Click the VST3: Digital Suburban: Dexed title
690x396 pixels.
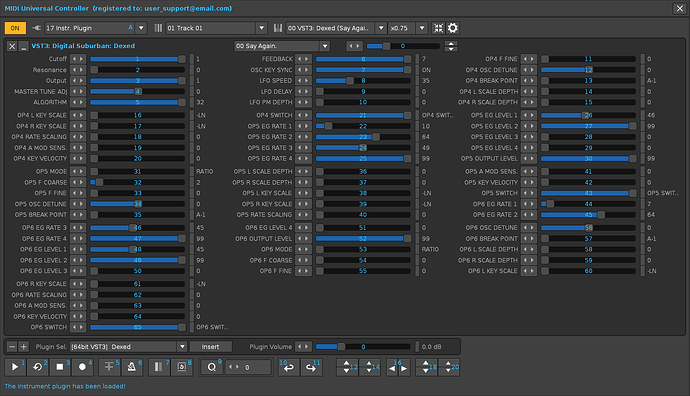coord(83,46)
